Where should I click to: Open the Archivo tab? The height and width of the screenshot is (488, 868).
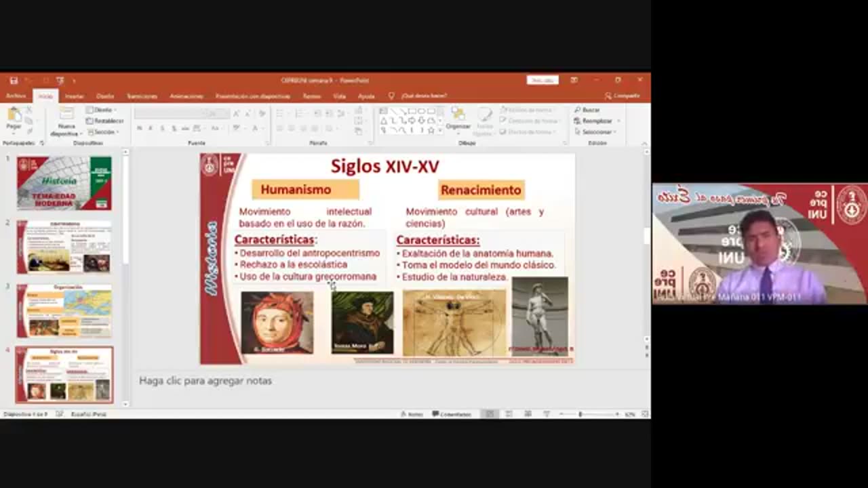16,96
